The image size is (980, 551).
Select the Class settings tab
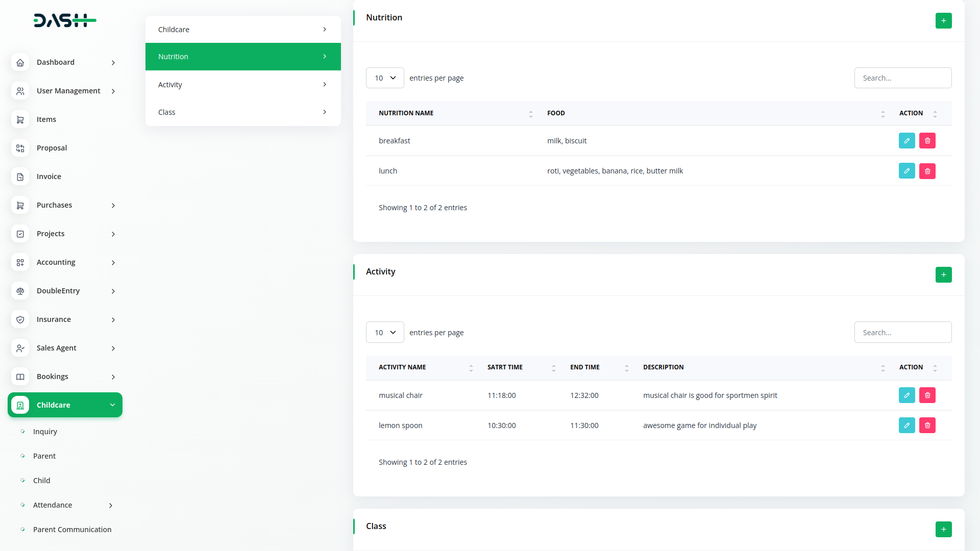tap(243, 112)
